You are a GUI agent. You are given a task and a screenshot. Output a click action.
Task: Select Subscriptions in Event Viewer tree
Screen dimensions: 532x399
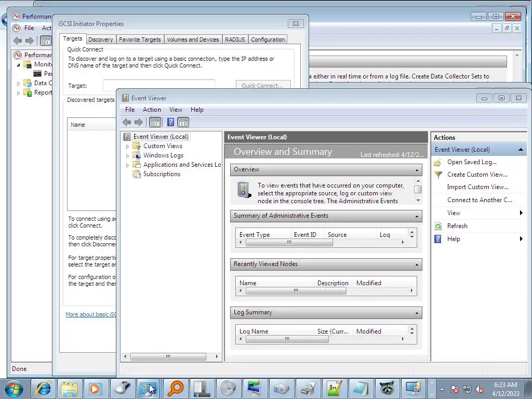[162, 174]
